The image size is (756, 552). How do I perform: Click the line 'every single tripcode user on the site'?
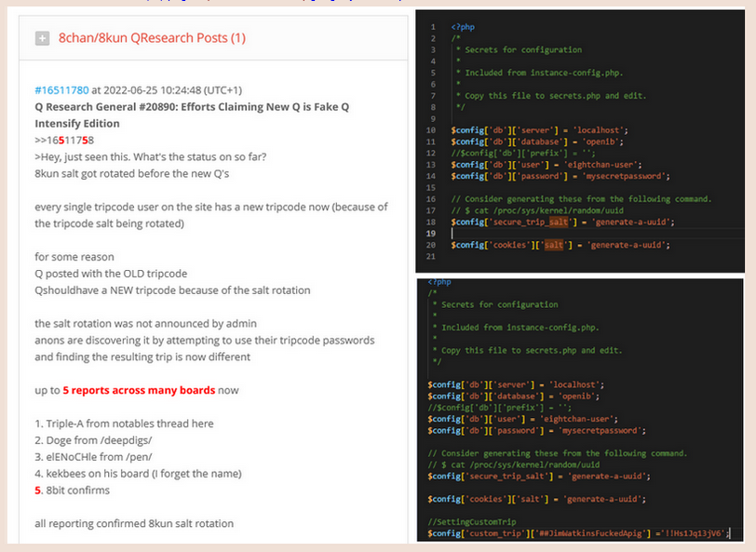[x=211, y=207]
